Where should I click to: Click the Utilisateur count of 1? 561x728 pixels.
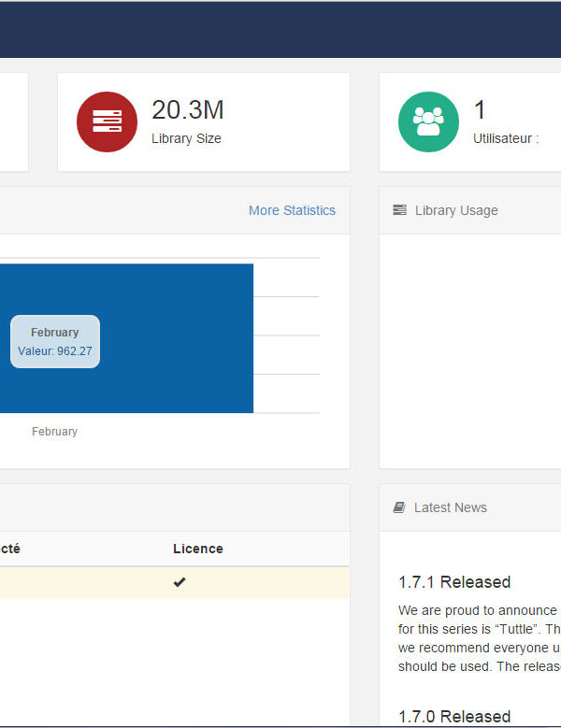pos(480,110)
